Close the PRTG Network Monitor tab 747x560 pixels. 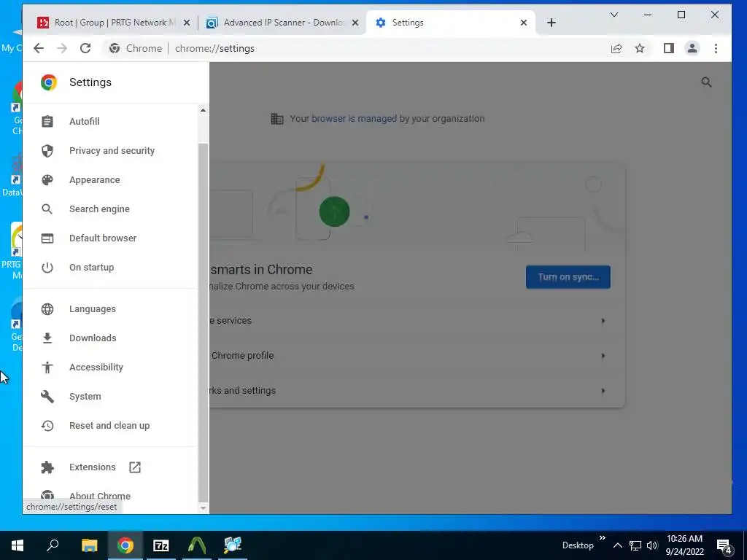187,23
